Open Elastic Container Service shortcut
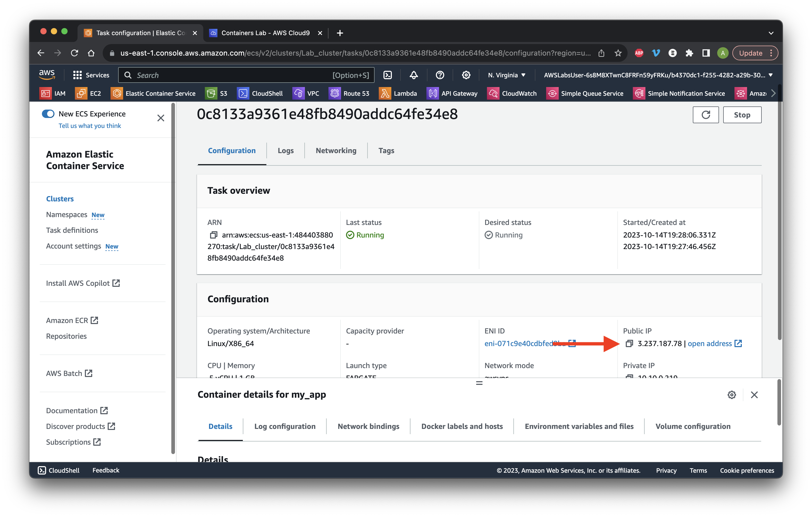The width and height of the screenshot is (812, 517). click(153, 94)
